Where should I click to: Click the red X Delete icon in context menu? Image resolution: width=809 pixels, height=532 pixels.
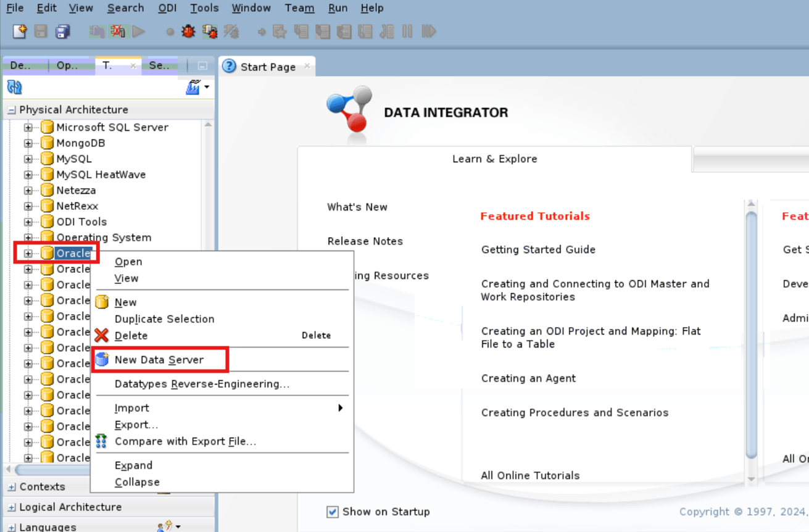coord(102,335)
